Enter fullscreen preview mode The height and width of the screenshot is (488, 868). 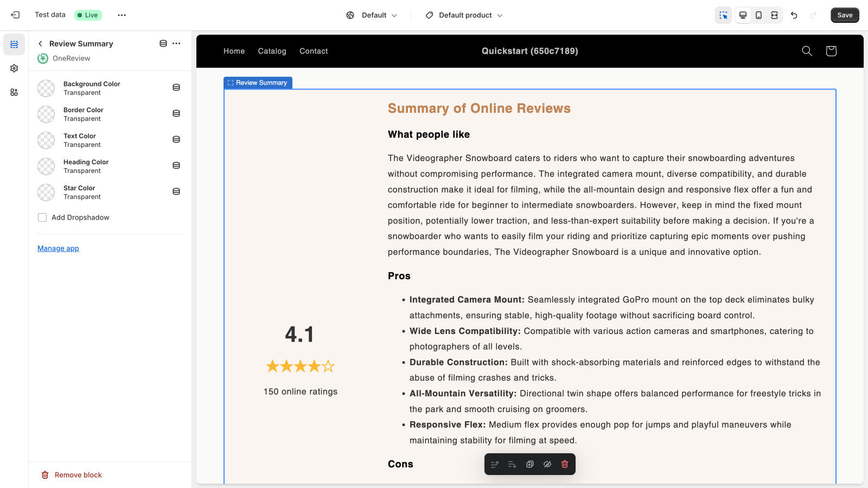(x=774, y=15)
